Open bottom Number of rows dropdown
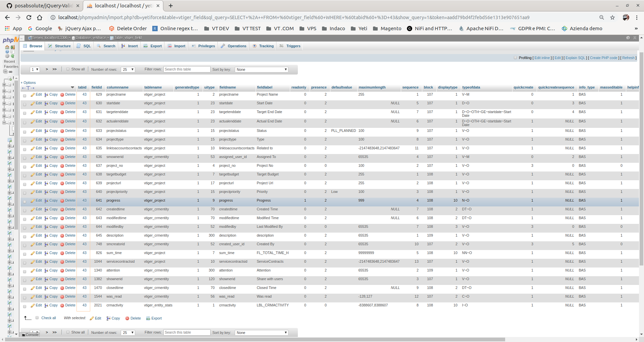644x342 pixels. point(128,333)
